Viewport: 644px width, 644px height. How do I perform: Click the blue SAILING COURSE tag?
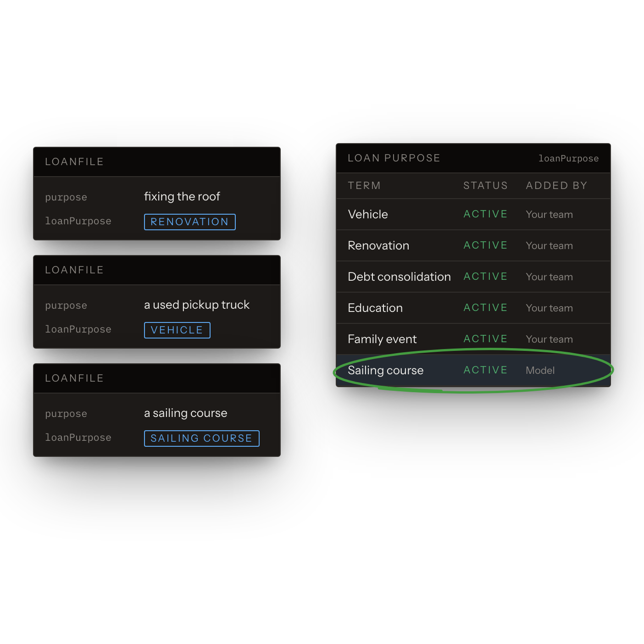[x=201, y=439]
